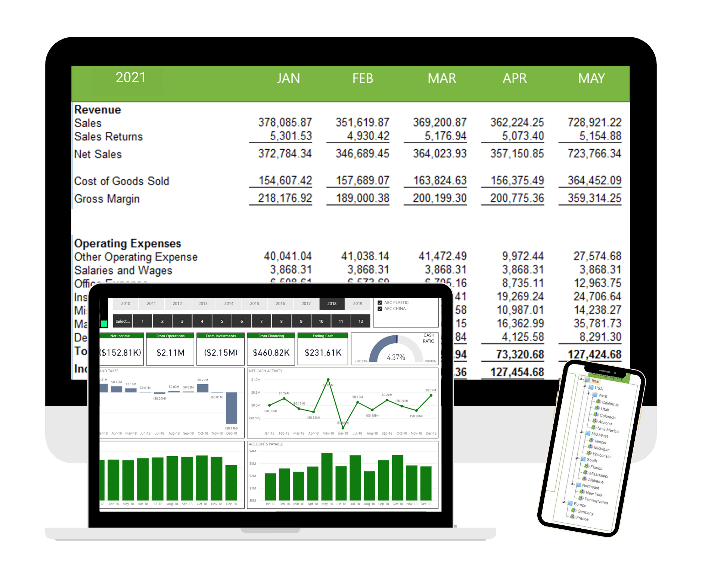This screenshot has width=702, height=588.
Task: Collapse the Northeast region arrow
Action: [572, 484]
